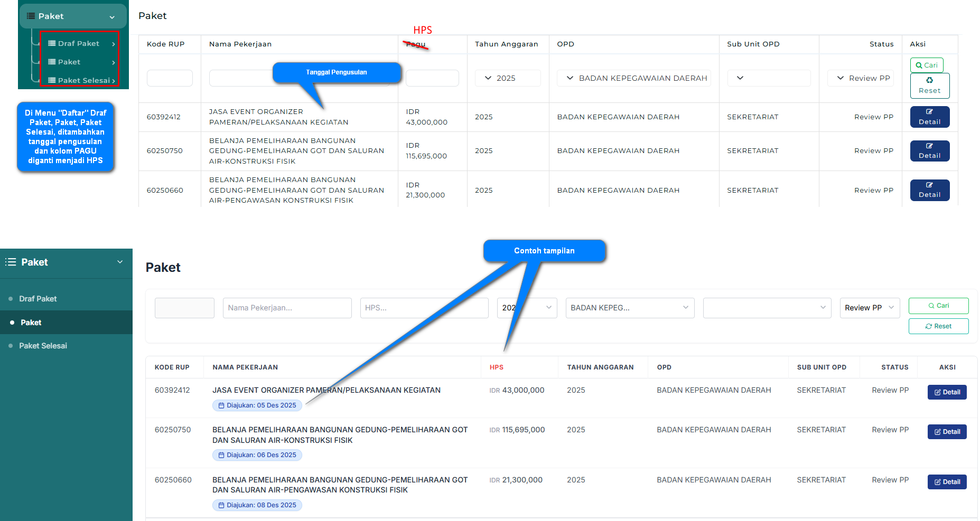980x521 pixels.
Task: Focus the Nama Pekerjaan... input field
Action: [287, 308]
